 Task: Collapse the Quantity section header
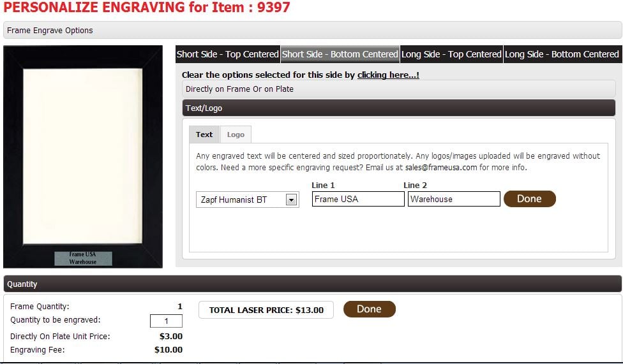coord(312,284)
